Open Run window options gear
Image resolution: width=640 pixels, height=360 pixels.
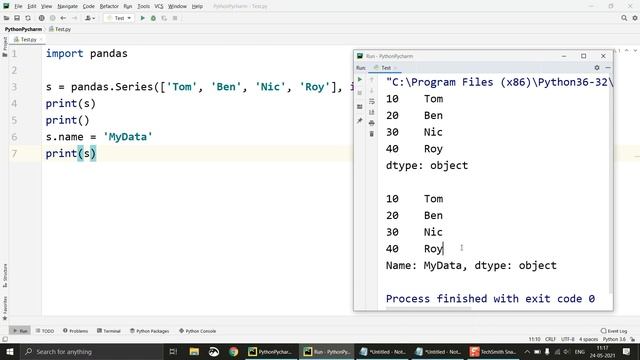pos(597,68)
